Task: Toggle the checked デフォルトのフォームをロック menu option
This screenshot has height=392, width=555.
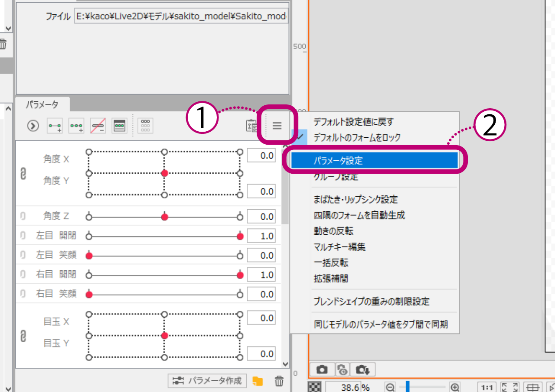Action: pos(375,137)
